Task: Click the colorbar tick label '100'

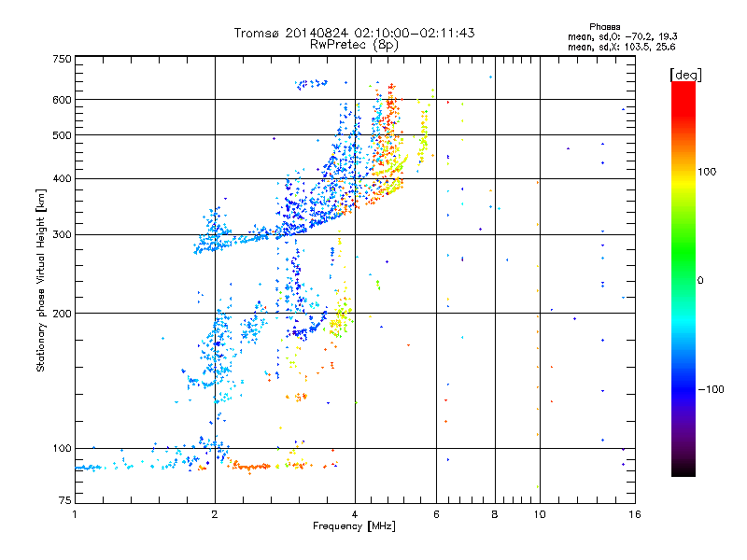Action: pyautogui.click(x=707, y=172)
